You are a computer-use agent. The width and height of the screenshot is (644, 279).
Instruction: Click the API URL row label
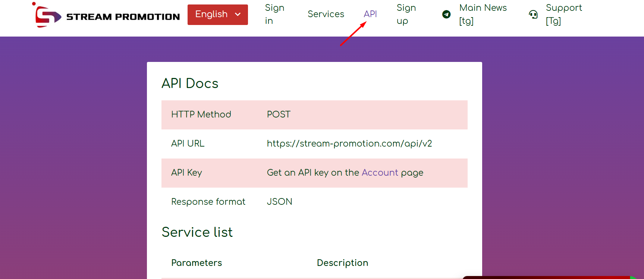pyautogui.click(x=188, y=144)
